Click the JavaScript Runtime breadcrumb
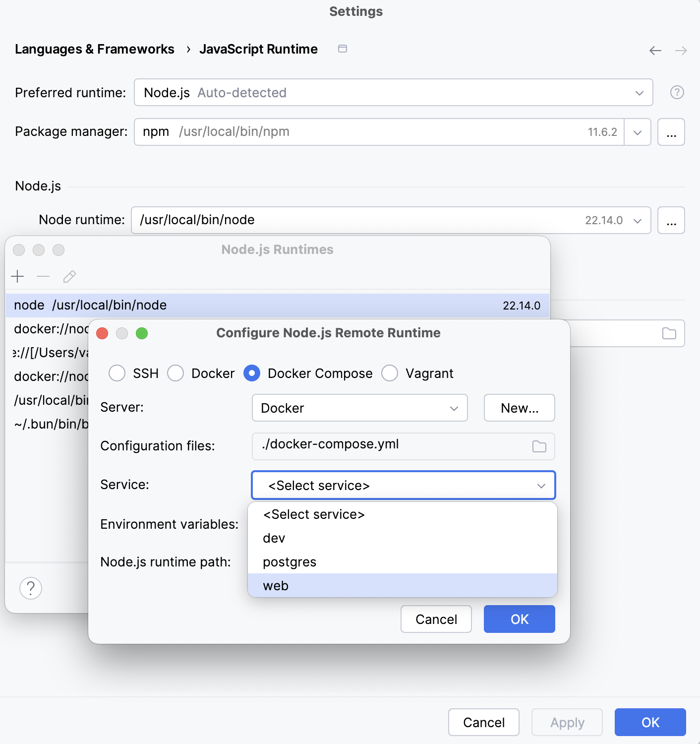 tap(258, 49)
